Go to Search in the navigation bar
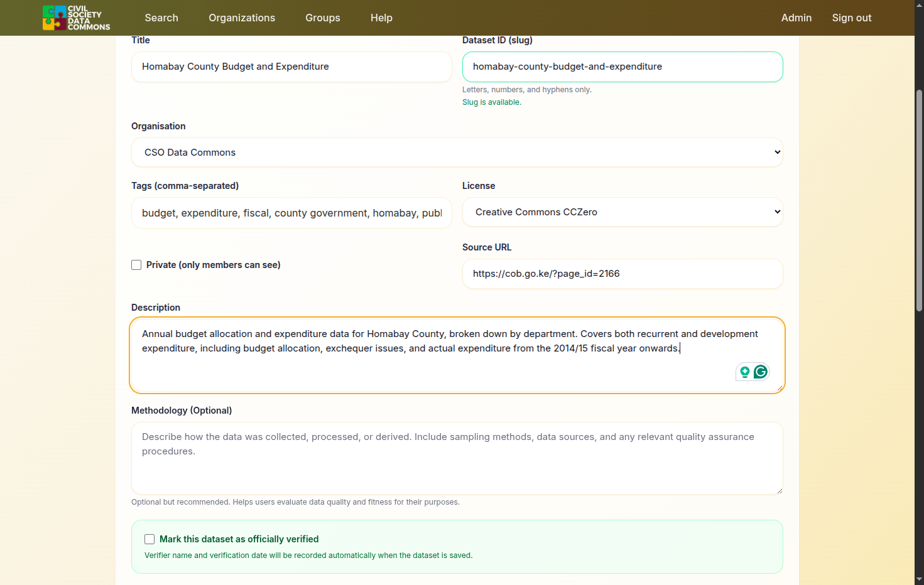 pos(161,18)
